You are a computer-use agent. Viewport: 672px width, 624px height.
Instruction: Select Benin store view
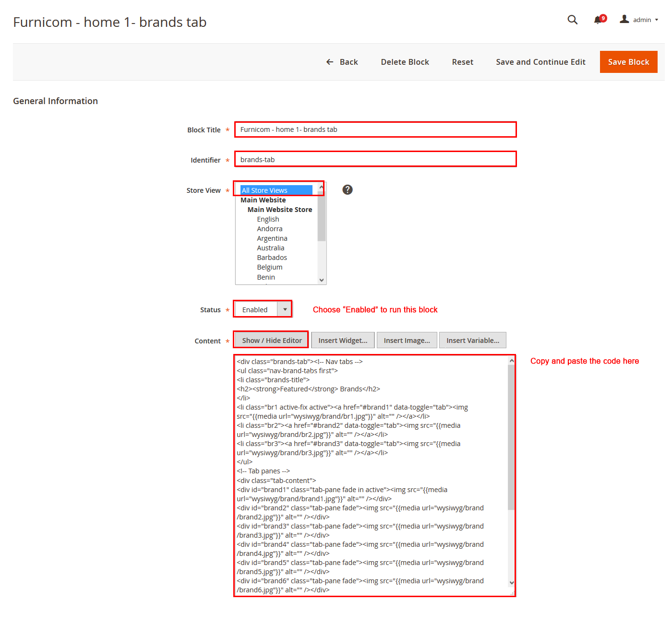[x=266, y=277]
